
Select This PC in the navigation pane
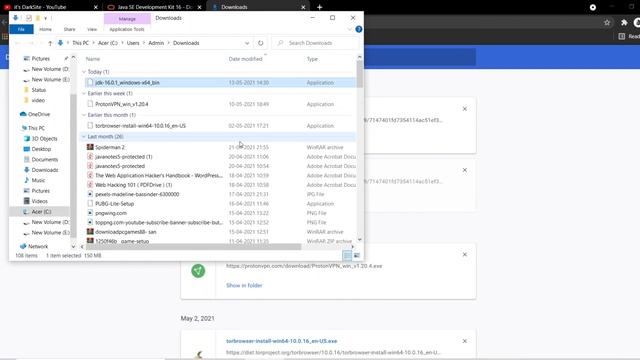[x=36, y=128]
